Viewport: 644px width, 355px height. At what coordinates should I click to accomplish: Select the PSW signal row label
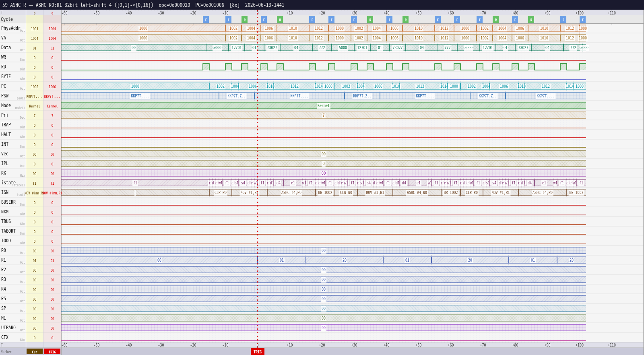tap(5, 96)
